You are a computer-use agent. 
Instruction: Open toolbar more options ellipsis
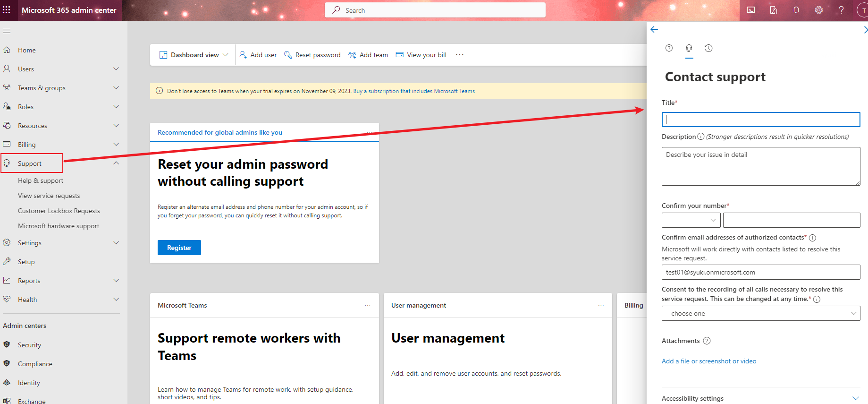tap(460, 55)
